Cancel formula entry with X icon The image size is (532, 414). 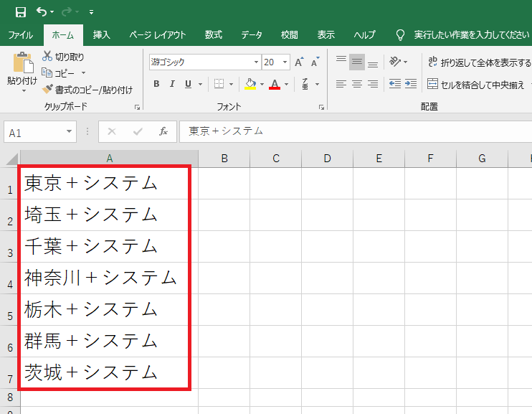[x=112, y=131]
